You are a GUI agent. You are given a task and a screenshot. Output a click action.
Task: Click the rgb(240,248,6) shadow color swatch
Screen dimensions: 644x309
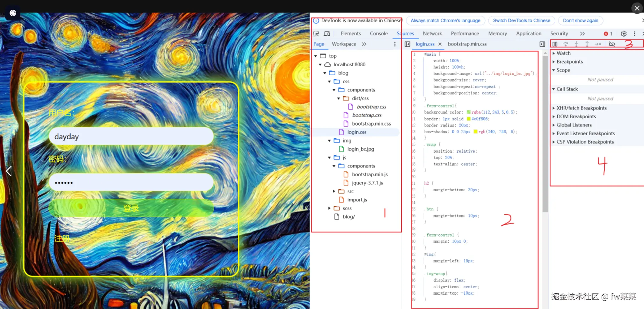tap(476, 132)
